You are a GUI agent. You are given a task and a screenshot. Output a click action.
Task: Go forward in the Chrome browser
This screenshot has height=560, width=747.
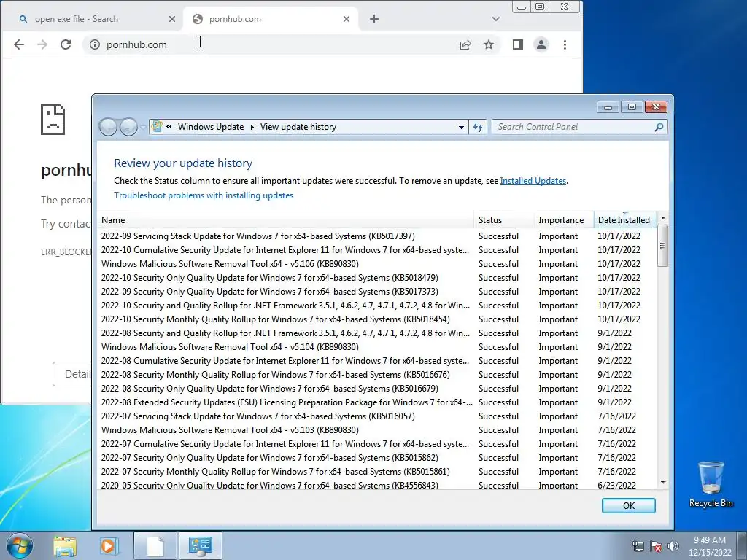pos(42,44)
